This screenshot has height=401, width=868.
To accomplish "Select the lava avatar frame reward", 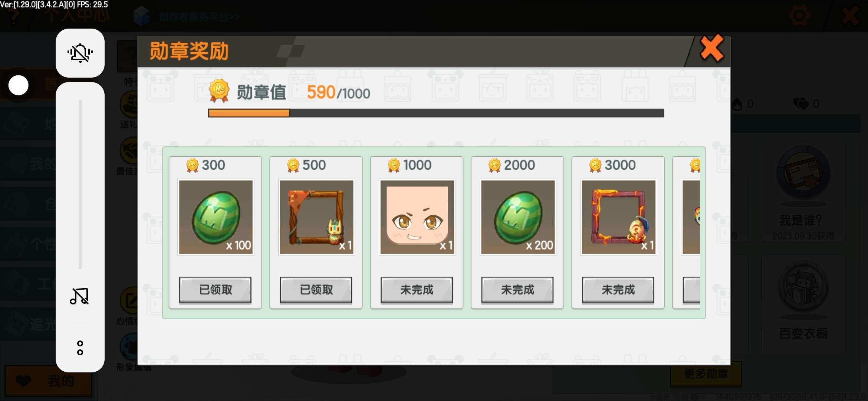I will tap(618, 217).
